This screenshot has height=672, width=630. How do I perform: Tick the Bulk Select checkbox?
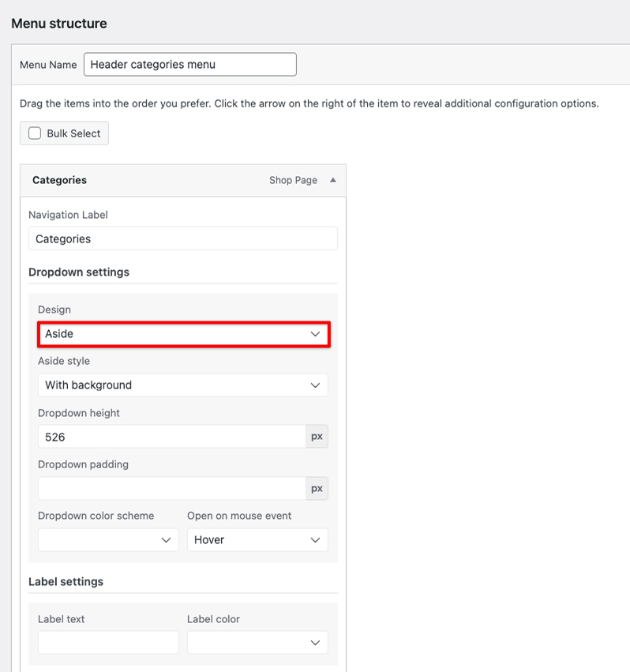click(35, 133)
